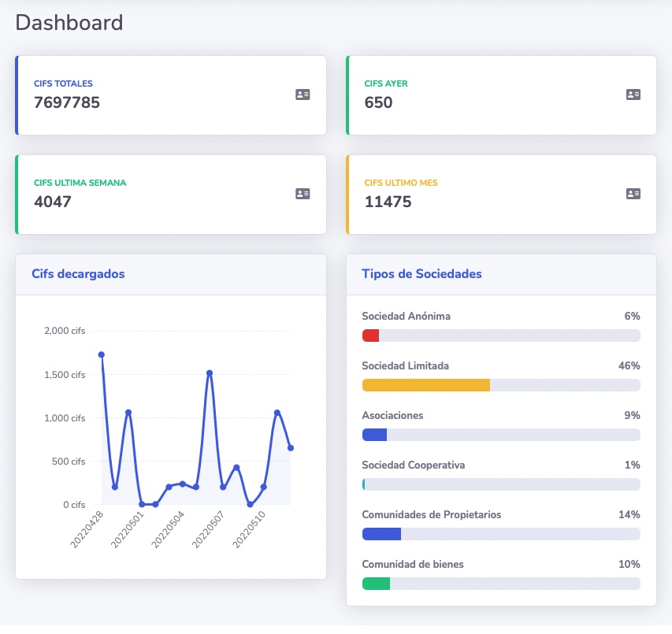672x634 pixels.
Task: Click the ID card icon in CIFS TOTALES
Action: tap(303, 95)
